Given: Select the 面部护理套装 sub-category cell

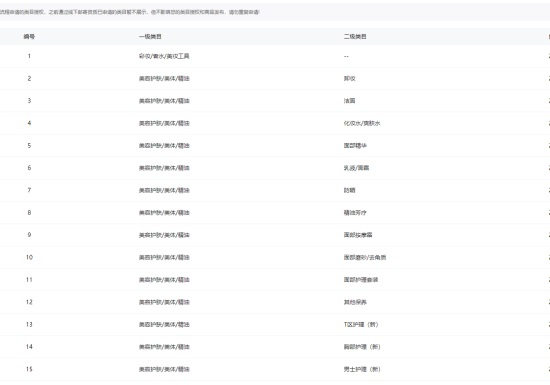Looking at the screenshot, I should pyautogui.click(x=361, y=280).
